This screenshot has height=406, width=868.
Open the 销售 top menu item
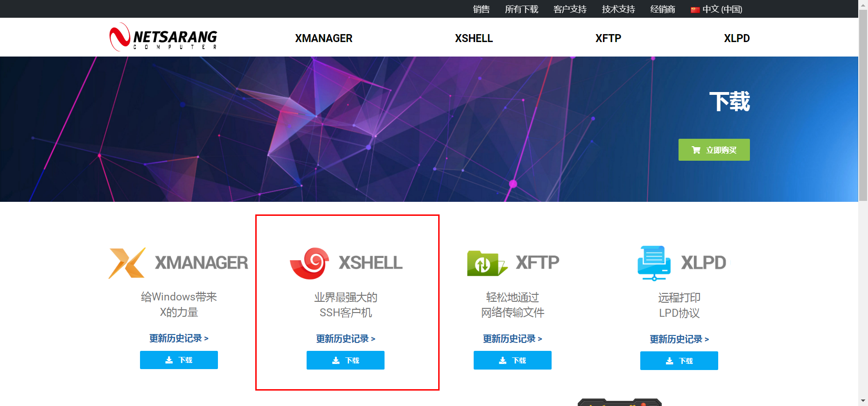481,9
